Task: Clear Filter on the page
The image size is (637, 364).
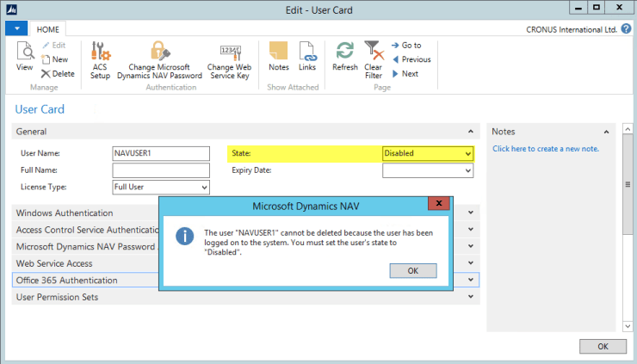Action: click(374, 60)
